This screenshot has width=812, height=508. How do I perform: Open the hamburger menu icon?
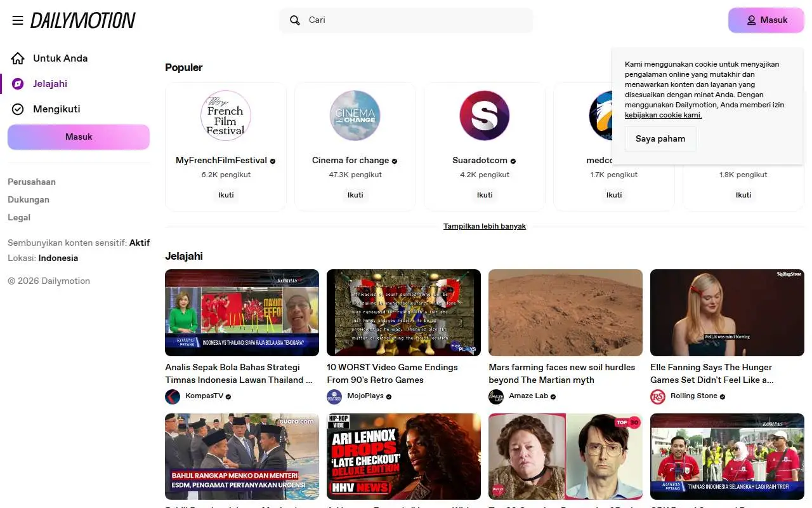(x=18, y=20)
